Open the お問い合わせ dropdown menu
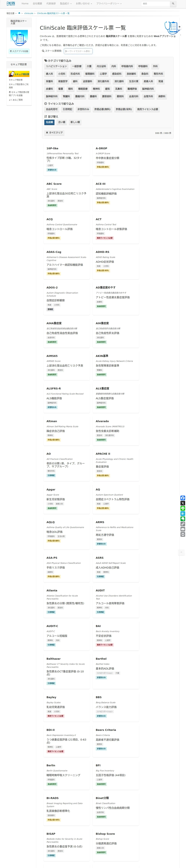 pos(84,4)
